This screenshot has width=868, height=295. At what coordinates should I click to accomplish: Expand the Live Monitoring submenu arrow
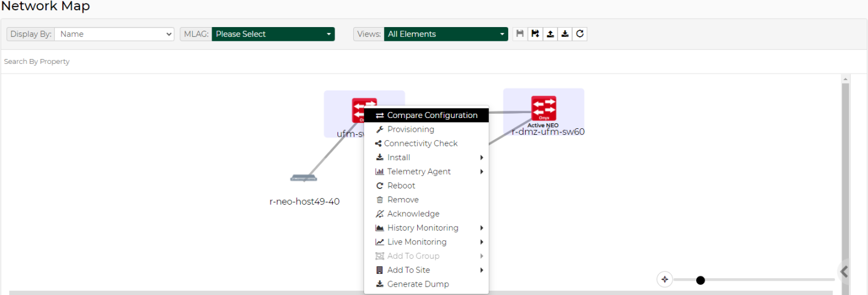click(482, 242)
